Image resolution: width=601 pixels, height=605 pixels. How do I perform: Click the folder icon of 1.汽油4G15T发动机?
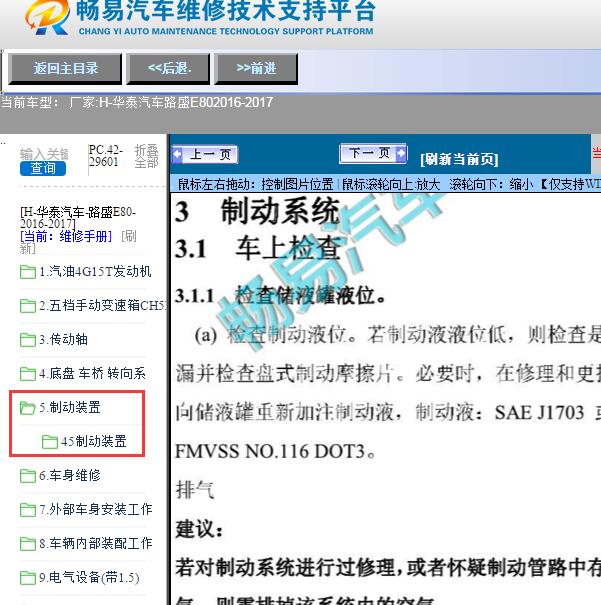(x=28, y=272)
